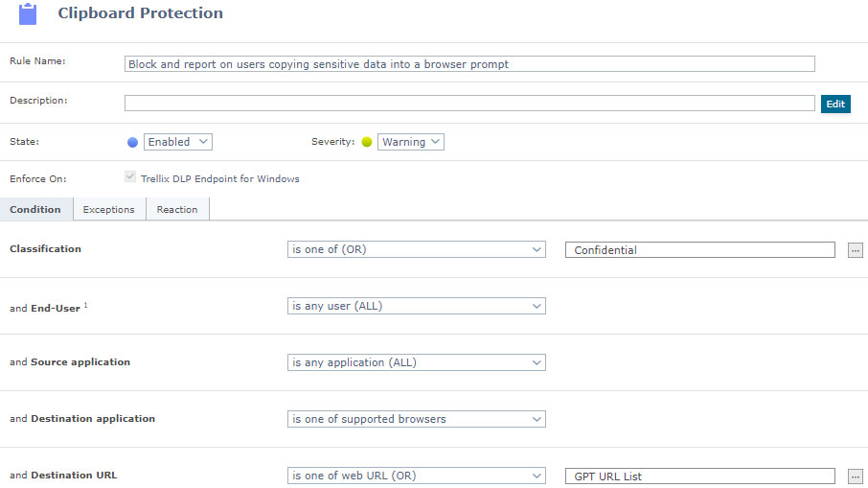Click the GPT URL List value field
The image size is (868, 488).
[x=699, y=476]
